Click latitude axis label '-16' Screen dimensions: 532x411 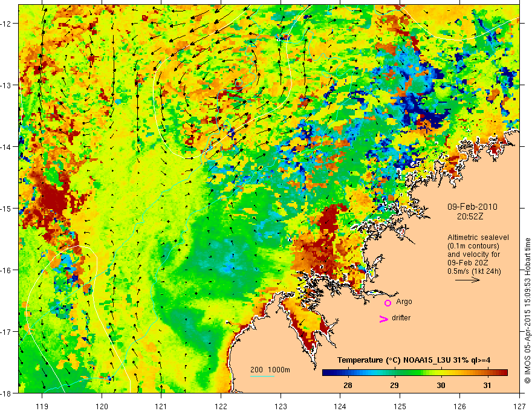pos(7,270)
